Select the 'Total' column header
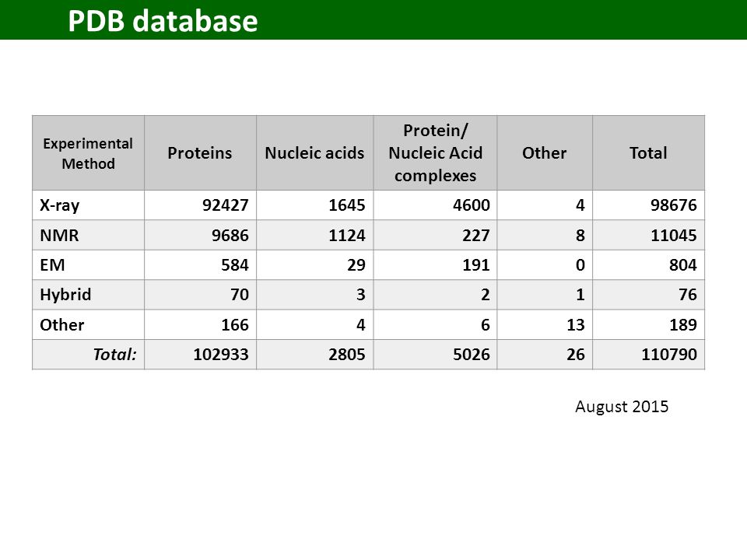This screenshot has width=747, height=560. (x=648, y=153)
